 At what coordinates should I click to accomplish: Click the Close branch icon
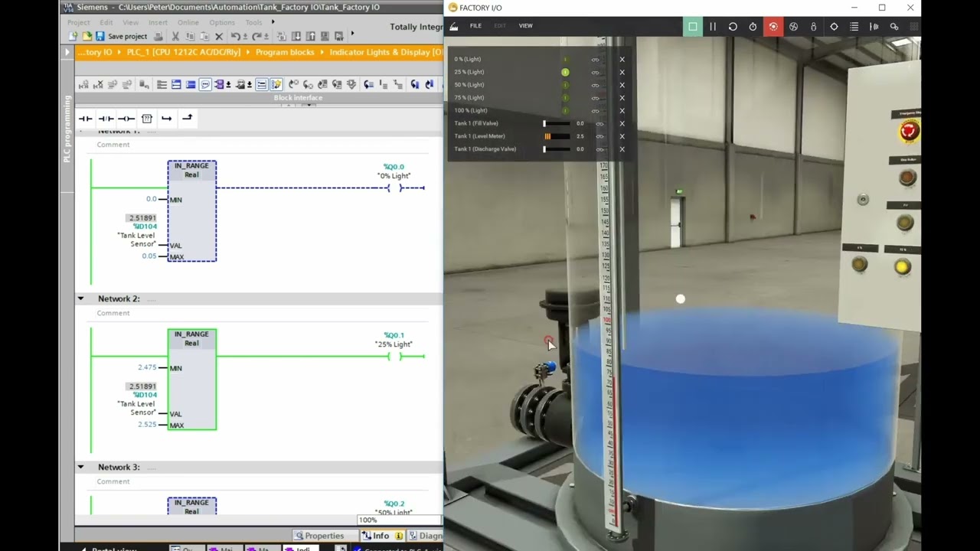187,118
